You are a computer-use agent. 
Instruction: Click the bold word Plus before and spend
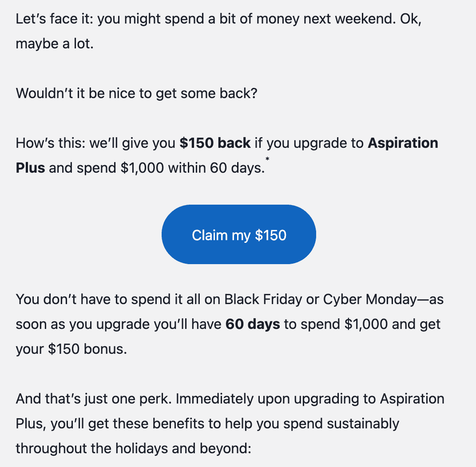pos(30,168)
